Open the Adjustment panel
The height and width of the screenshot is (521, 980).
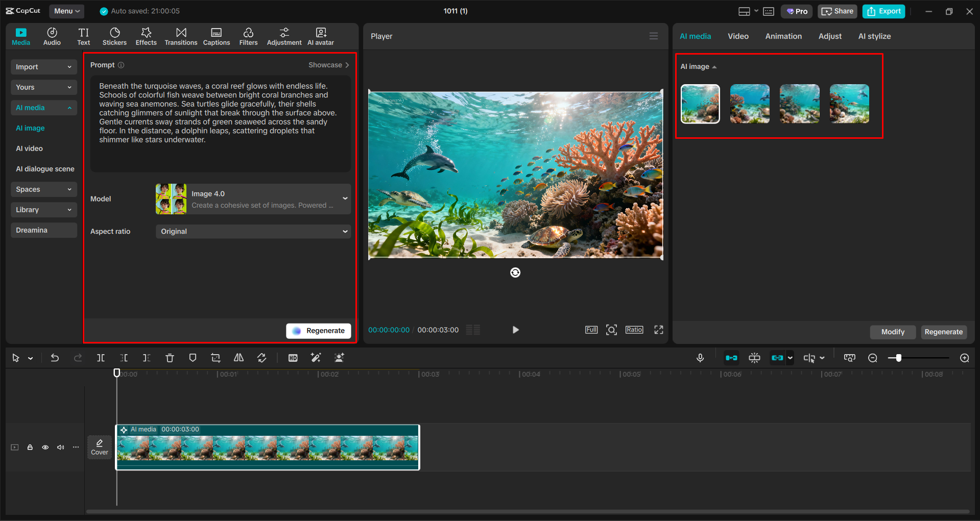[x=284, y=37]
